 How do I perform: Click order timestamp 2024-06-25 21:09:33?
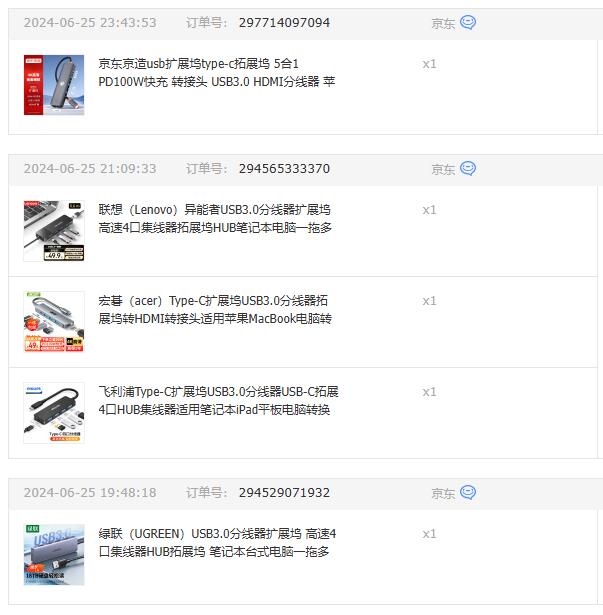click(90, 169)
